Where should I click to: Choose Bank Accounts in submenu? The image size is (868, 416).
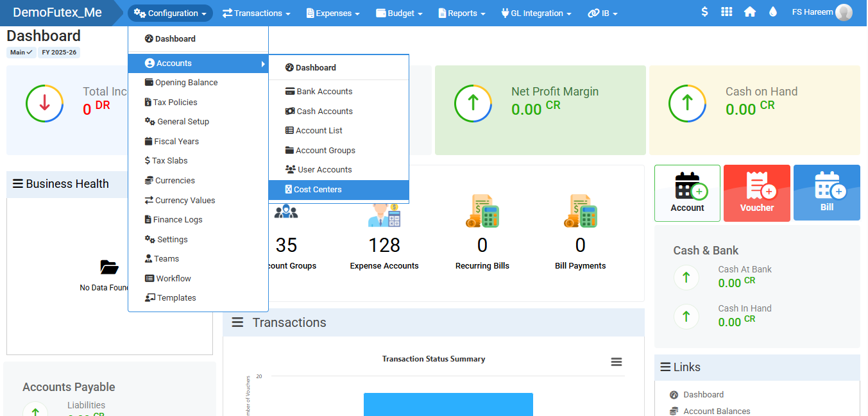pos(324,92)
